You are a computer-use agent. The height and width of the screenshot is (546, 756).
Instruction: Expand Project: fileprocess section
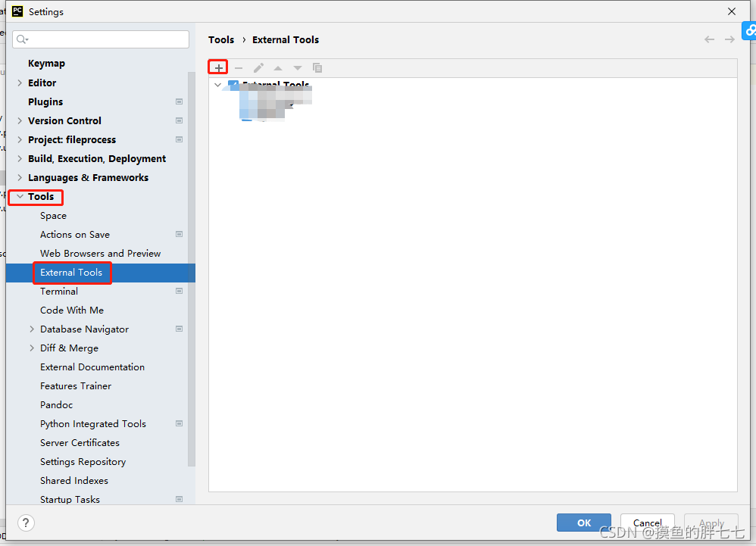(20, 140)
